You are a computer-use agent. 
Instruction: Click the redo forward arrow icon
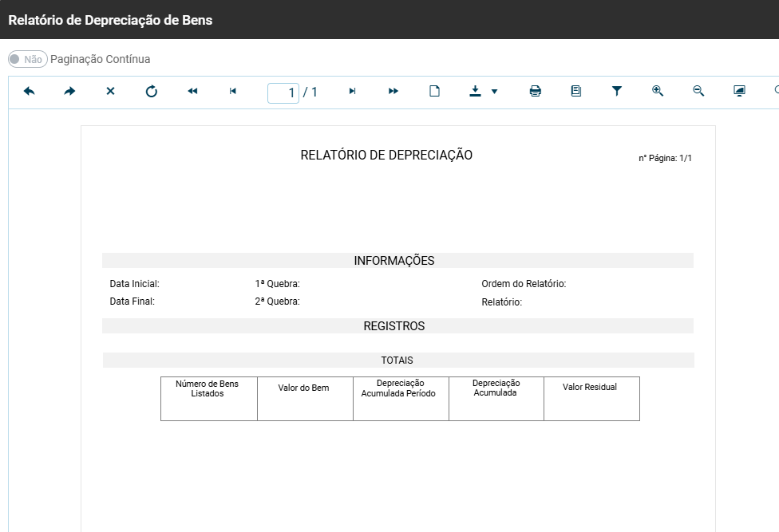click(x=69, y=92)
